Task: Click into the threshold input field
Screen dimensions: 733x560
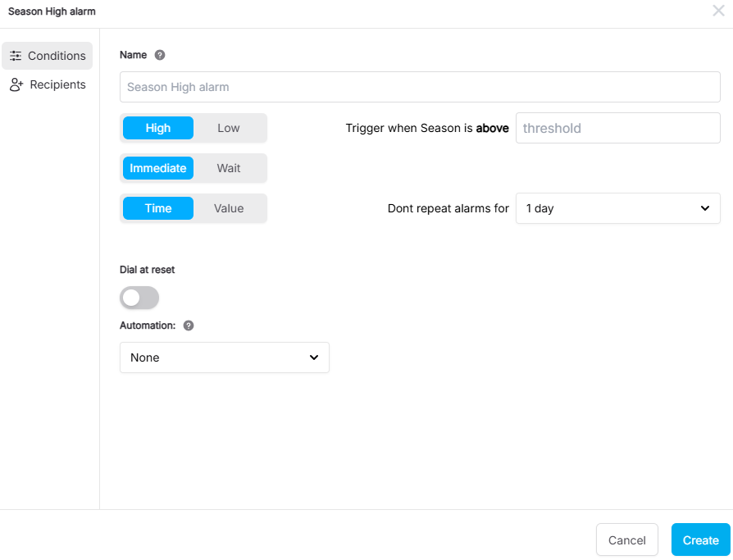Action: click(x=617, y=128)
